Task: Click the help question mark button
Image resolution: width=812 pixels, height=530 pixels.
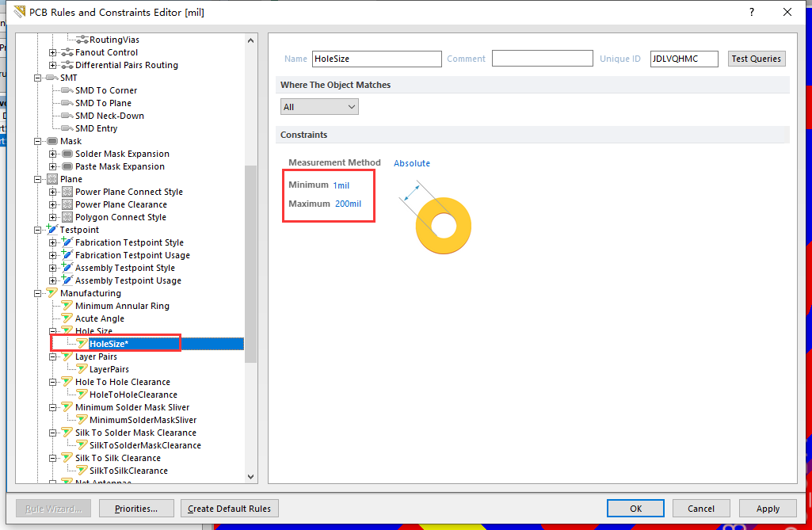Action: point(752,12)
